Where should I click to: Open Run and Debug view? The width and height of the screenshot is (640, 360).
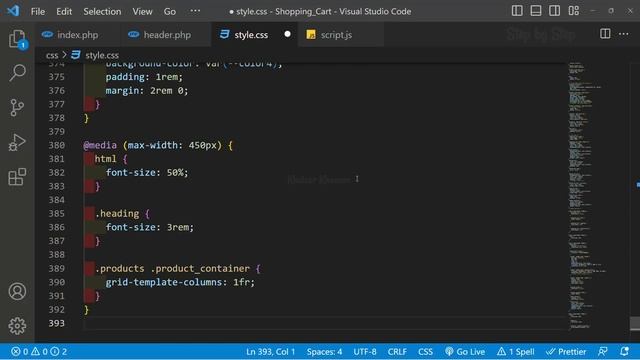pos(17,142)
